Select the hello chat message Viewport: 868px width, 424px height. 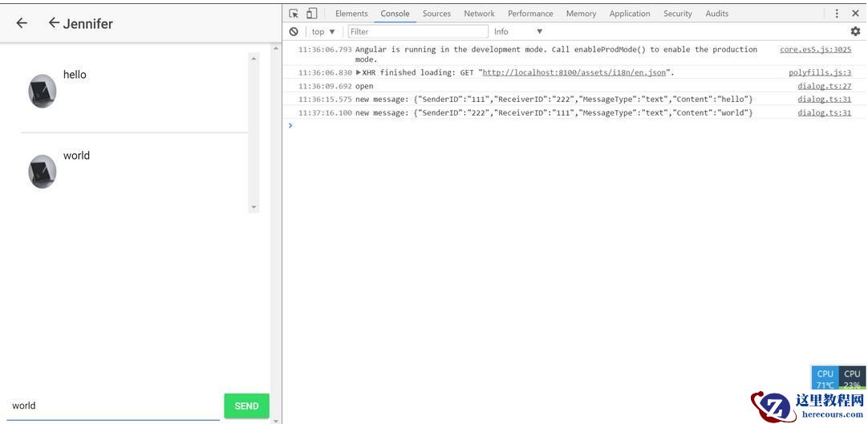click(x=75, y=74)
